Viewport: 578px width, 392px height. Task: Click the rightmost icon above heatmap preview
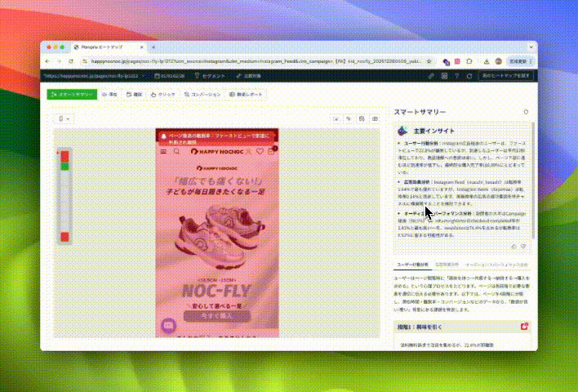375,119
